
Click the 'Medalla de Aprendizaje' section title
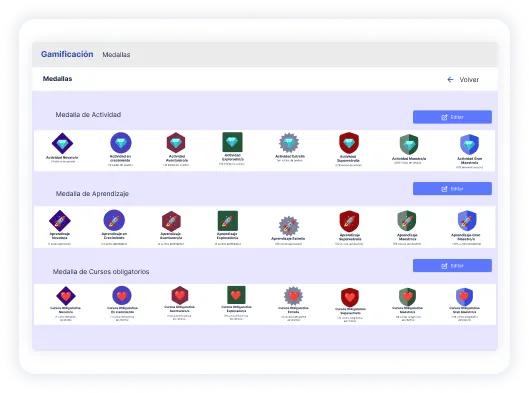[92, 194]
